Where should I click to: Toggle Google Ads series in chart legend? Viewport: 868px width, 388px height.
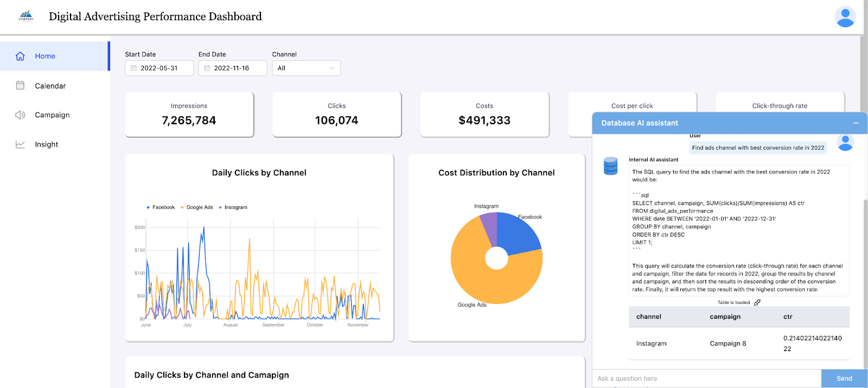(197, 207)
